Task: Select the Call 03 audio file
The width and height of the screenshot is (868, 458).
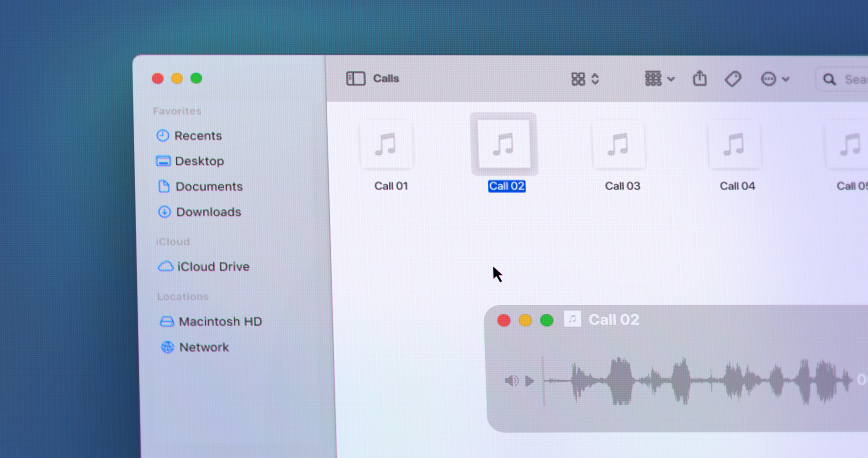Action: pyautogui.click(x=619, y=145)
